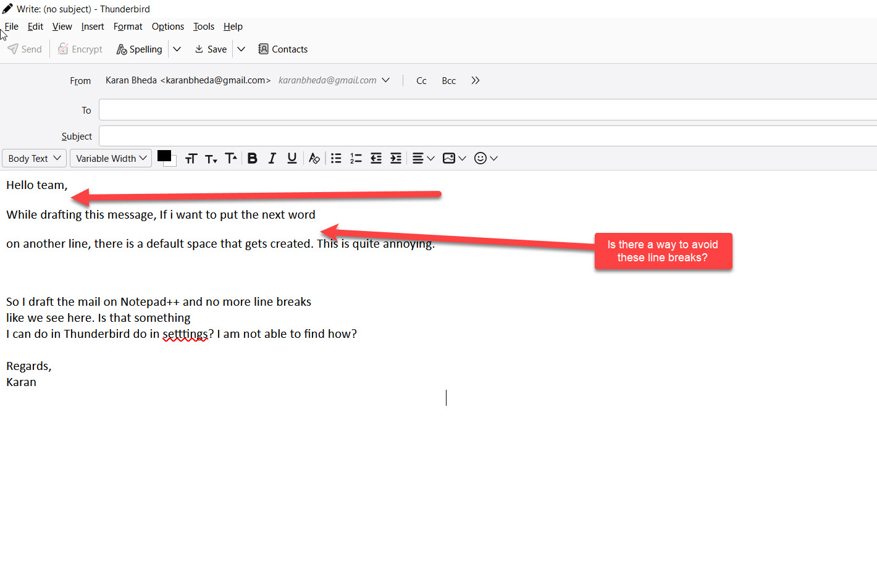Image resolution: width=877 pixels, height=588 pixels.
Task: Open the Help menu
Action: click(233, 27)
